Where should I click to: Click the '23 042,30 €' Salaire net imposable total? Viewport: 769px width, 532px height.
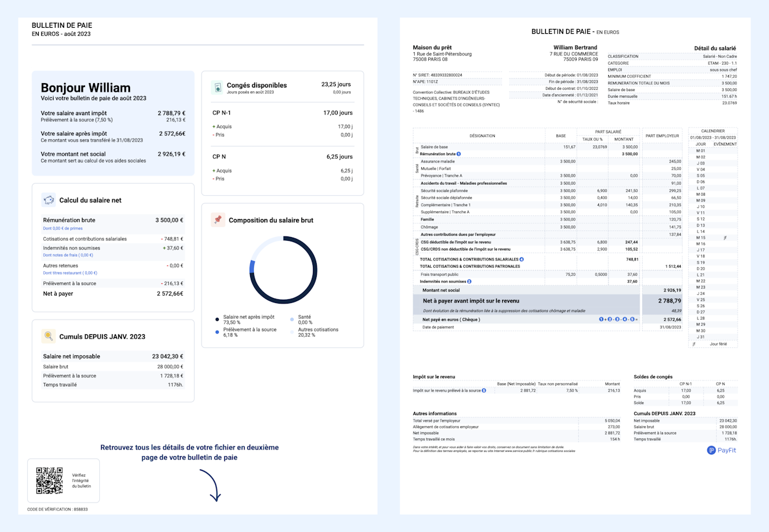click(x=168, y=356)
